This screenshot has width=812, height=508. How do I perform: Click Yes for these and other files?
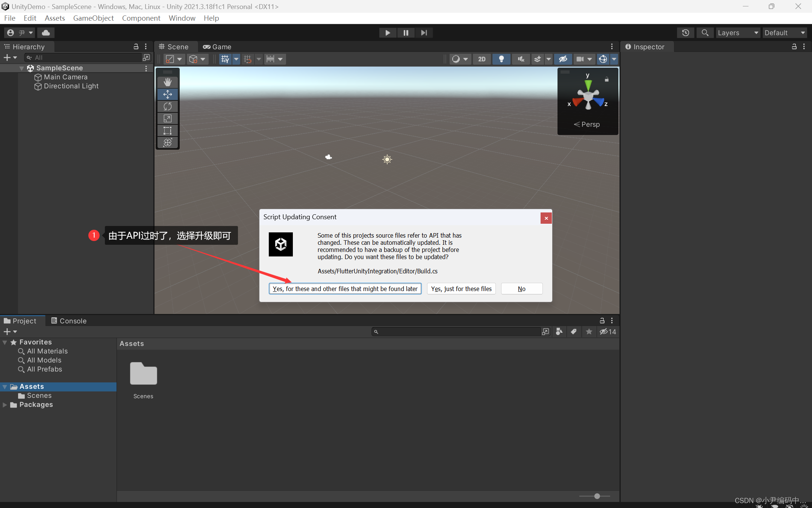tap(345, 288)
